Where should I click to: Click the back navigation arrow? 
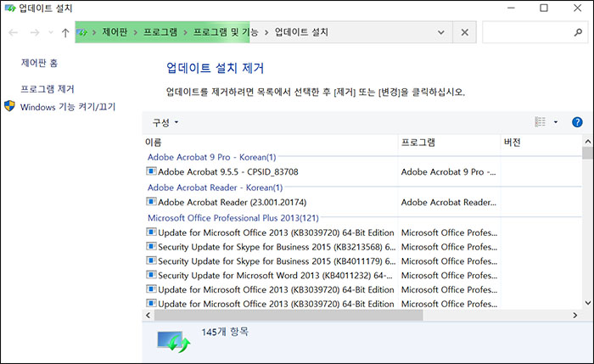click(13, 32)
